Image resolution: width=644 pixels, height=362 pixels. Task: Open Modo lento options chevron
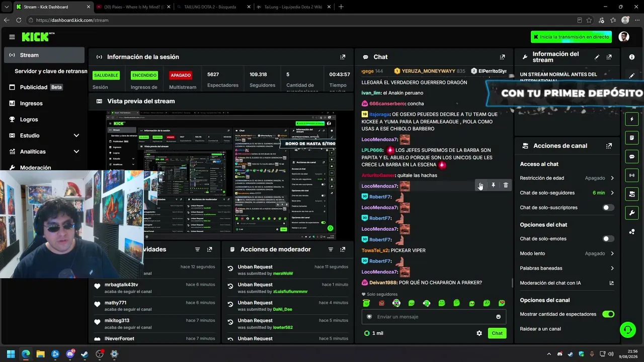pos(612,253)
